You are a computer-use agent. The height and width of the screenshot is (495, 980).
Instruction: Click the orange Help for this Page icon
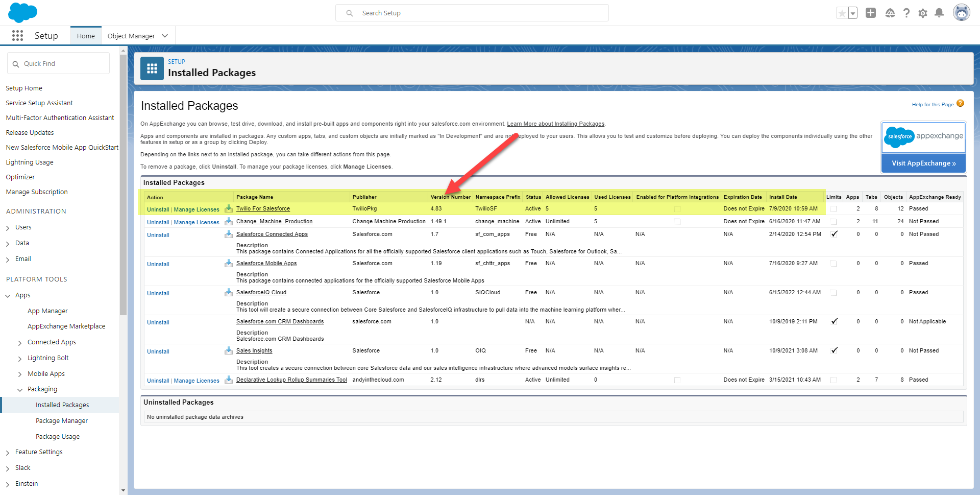click(x=960, y=103)
